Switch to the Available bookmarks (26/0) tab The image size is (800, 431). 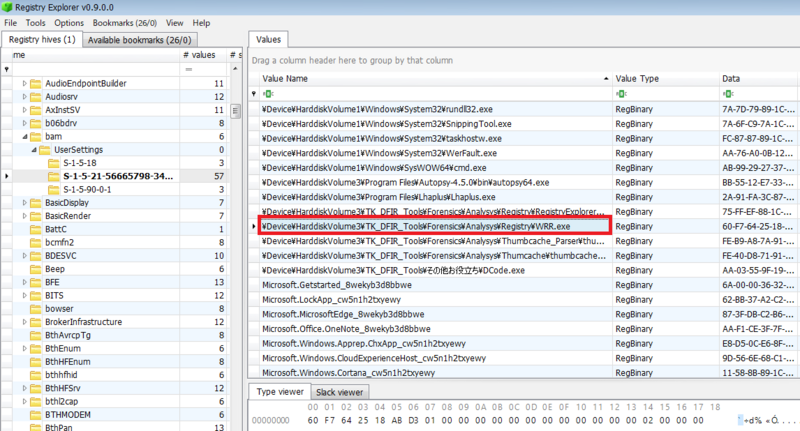click(139, 40)
